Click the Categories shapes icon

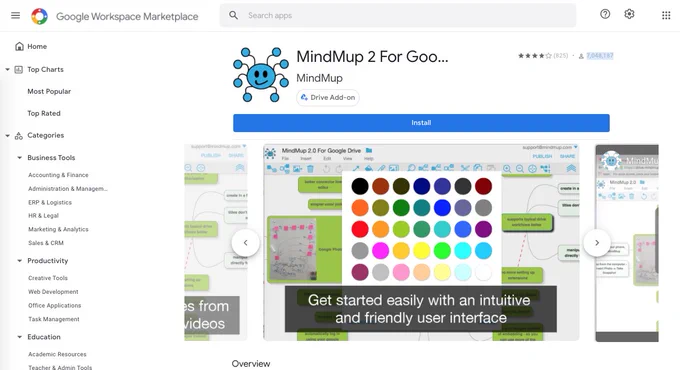(x=18, y=136)
